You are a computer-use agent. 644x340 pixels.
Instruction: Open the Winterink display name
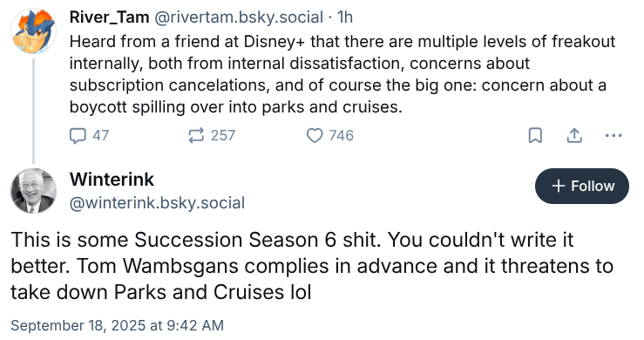point(112,180)
